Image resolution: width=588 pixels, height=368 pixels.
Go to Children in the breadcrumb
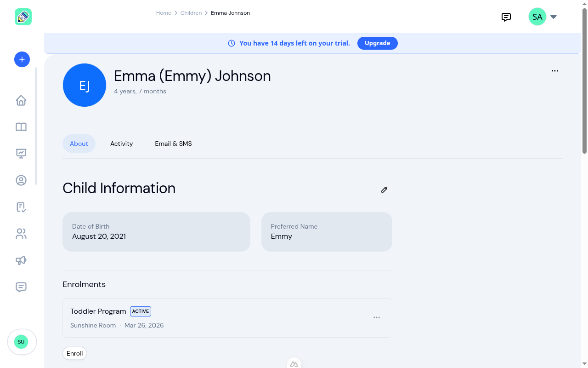191,13
